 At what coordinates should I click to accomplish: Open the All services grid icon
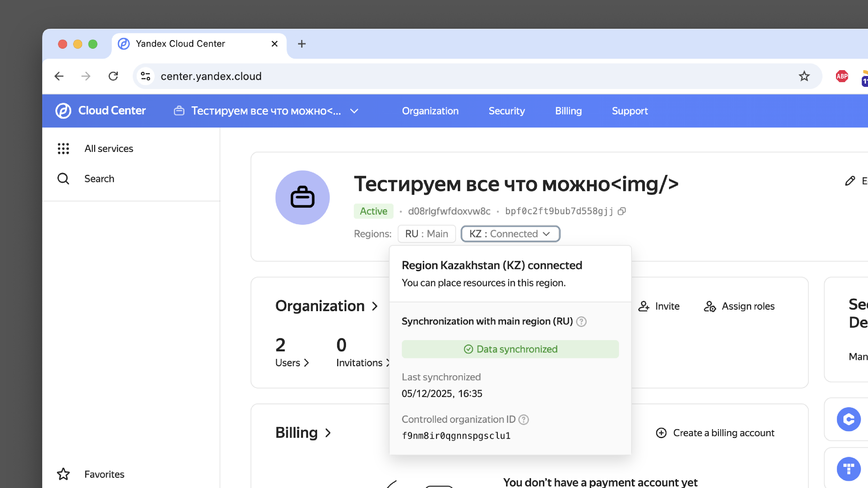tap(63, 149)
